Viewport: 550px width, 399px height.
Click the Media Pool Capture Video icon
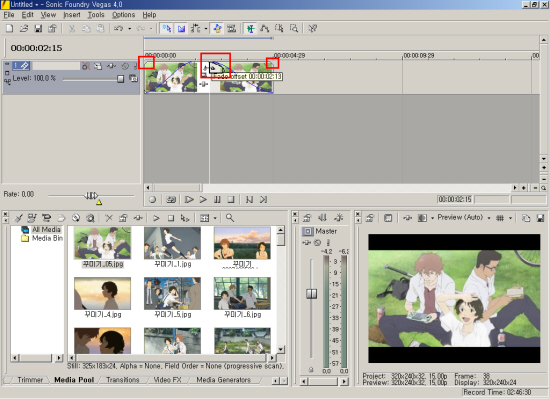click(x=46, y=218)
